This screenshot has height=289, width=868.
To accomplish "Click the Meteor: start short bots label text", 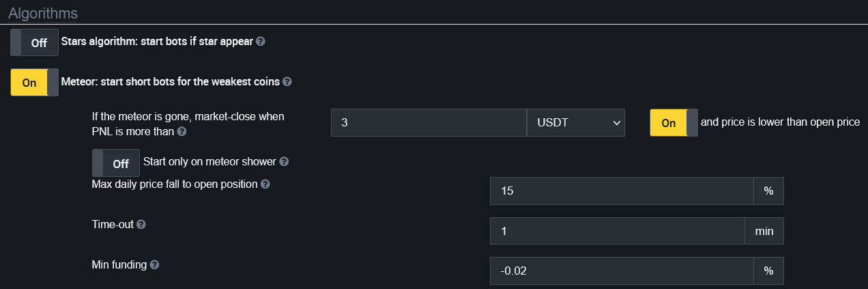I will [x=171, y=82].
